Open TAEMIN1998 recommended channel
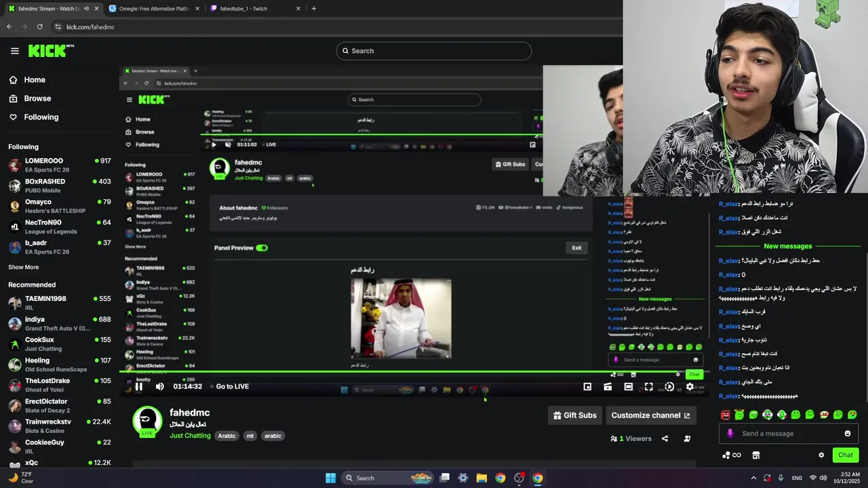868x488 pixels. (x=60, y=303)
